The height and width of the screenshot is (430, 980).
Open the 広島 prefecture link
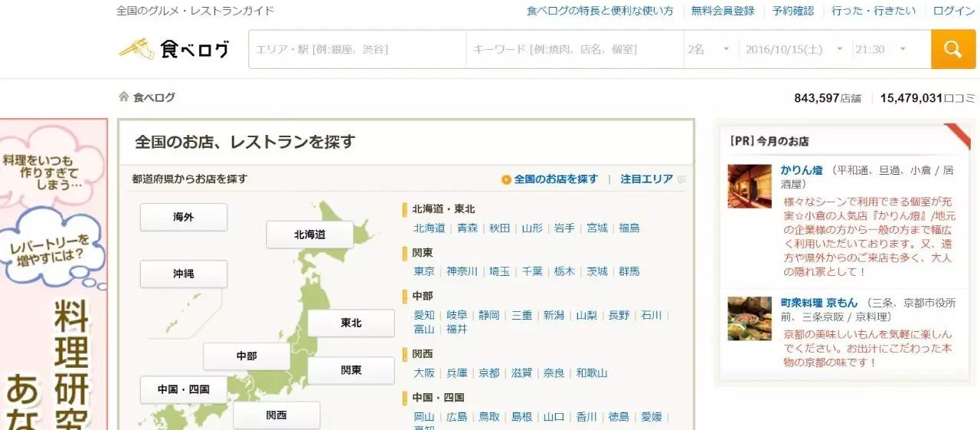[457, 417]
